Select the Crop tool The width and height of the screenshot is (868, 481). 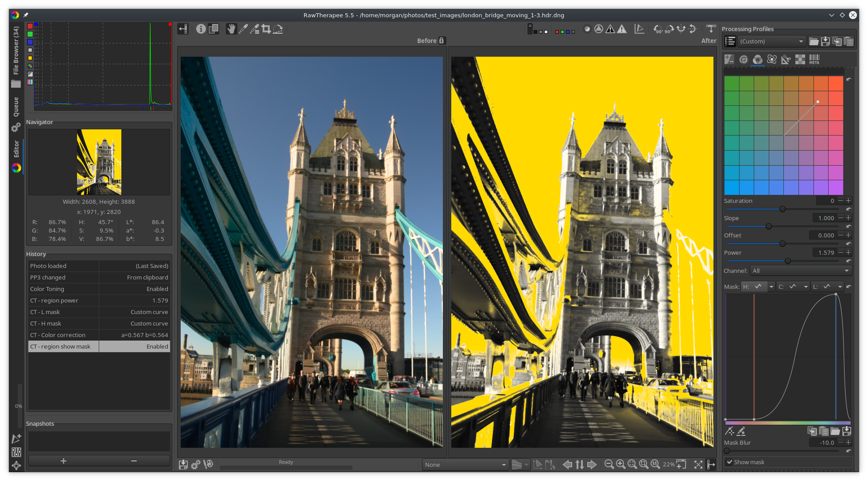[266, 29]
